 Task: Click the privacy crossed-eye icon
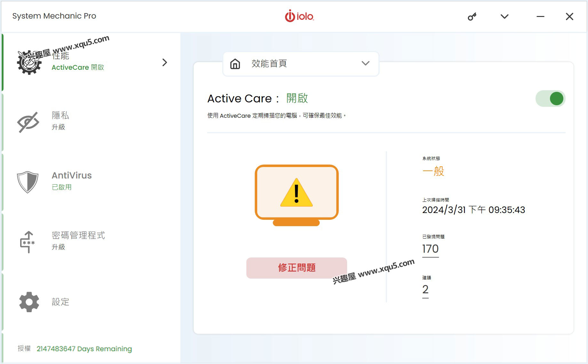click(28, 122)
